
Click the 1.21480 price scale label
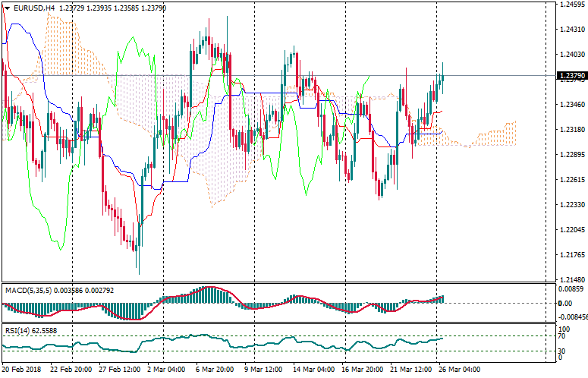(570, 279)
